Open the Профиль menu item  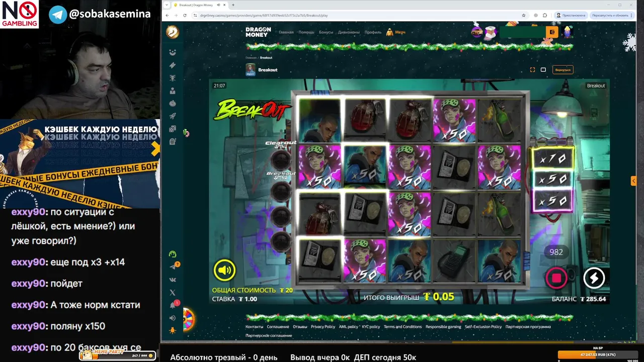(x=373, y=32)
